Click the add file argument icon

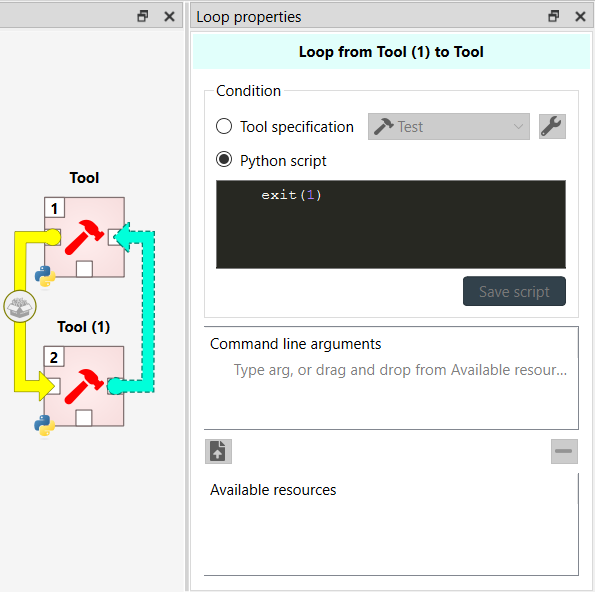tap(218, 451)
